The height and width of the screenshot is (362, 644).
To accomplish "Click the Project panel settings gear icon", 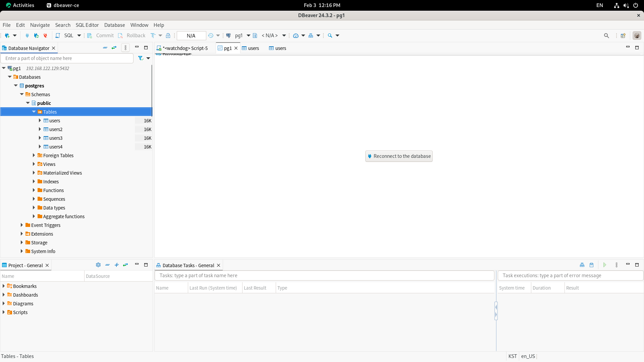I will pos(98,265).
